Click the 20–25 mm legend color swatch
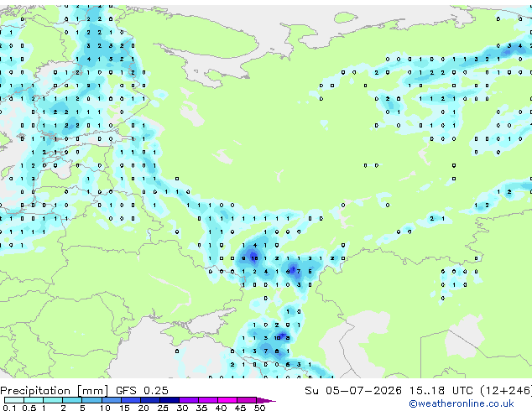532x411 pixels. point(149,400)
